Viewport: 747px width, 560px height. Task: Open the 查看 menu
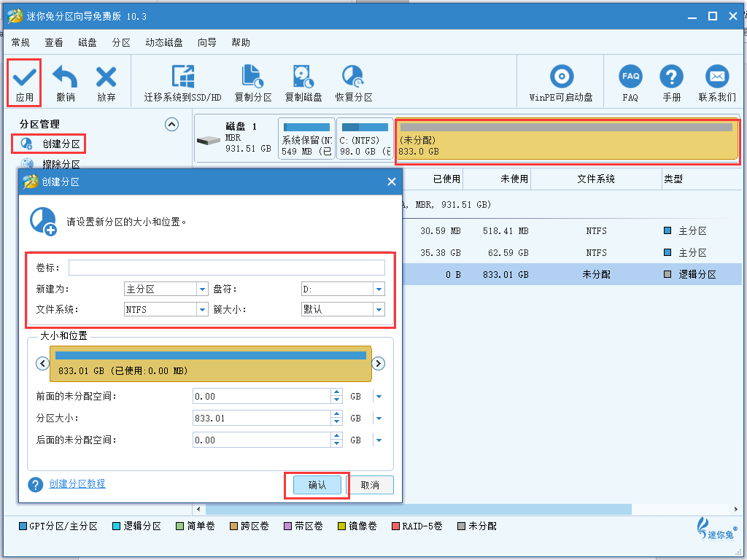[x=54, y=42]
